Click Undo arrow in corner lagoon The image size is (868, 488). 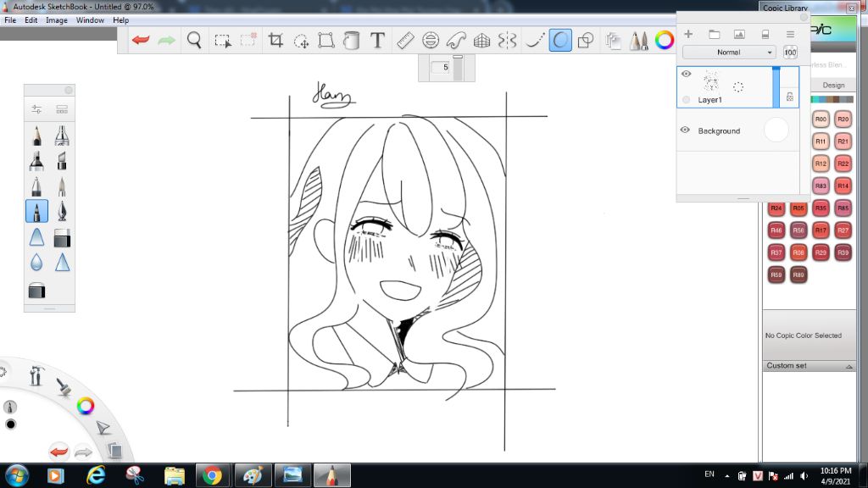[x=58, y=452]
